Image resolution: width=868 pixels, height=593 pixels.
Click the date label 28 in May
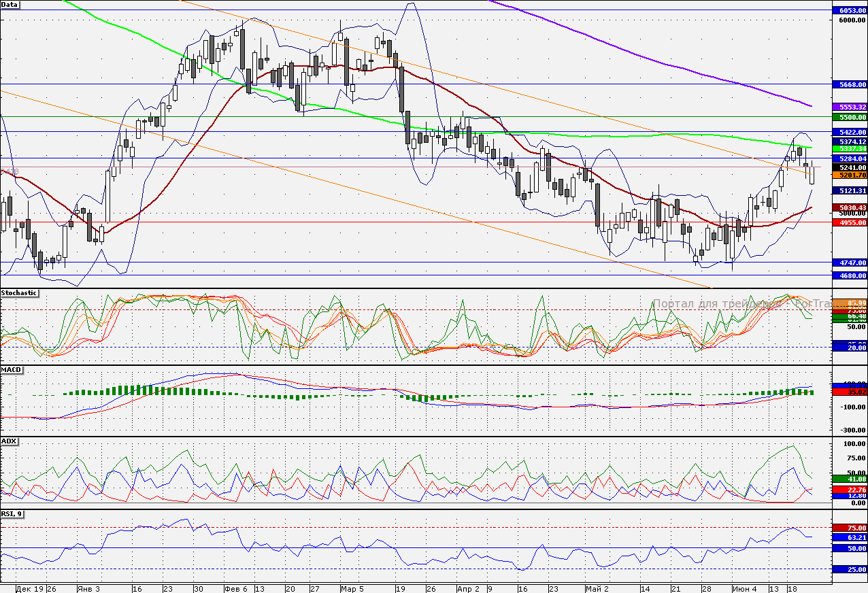point(707,589)
